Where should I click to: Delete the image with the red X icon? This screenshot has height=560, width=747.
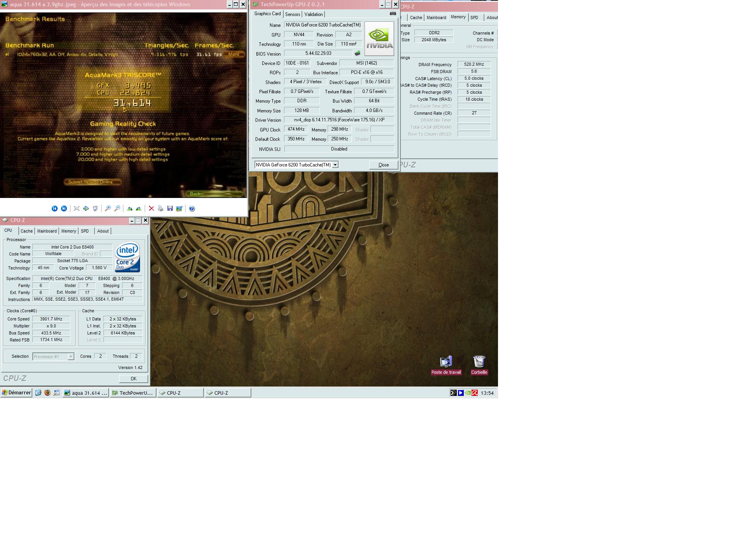click(151, 209)
